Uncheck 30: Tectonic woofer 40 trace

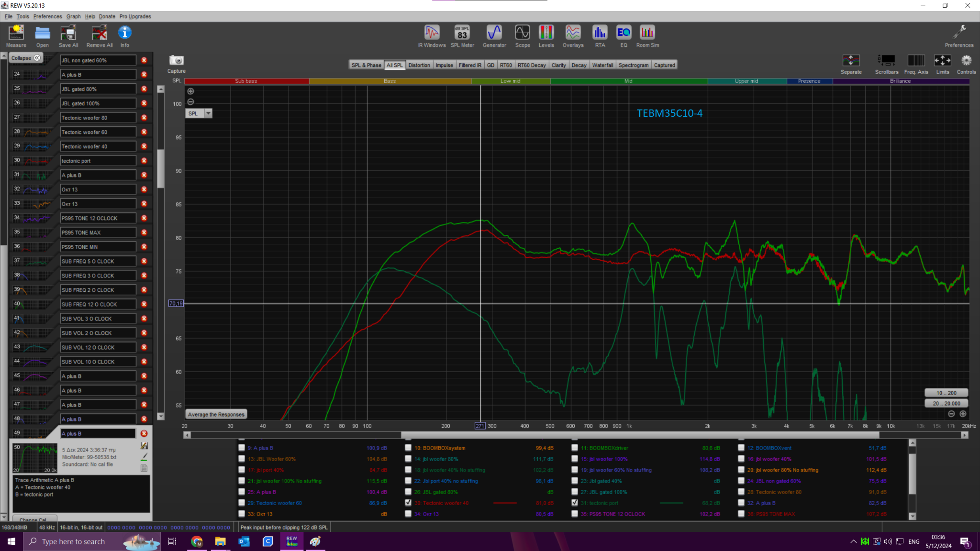click(408, 503)
